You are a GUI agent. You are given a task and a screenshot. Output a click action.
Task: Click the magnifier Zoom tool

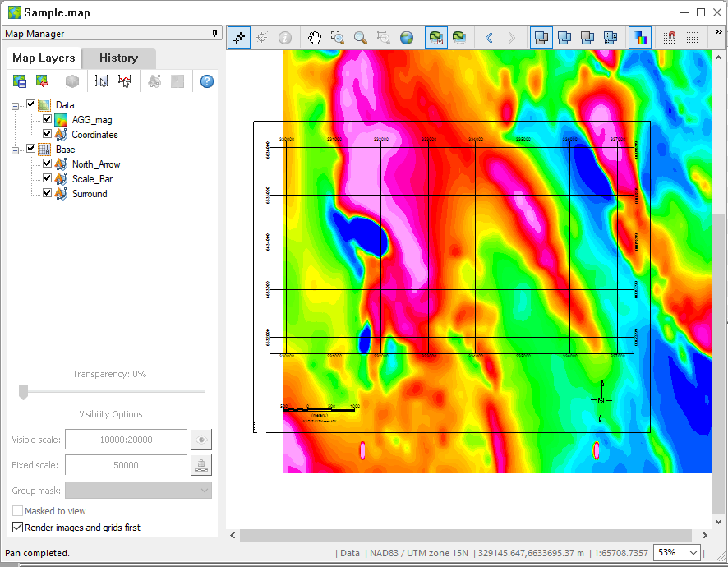coord(360,37)
